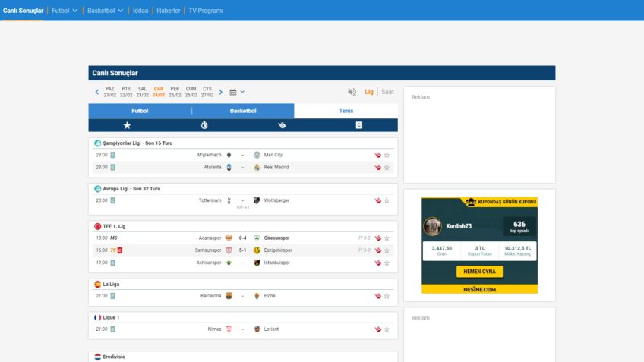The width and height of the screenshot is (644, 362).
Task: Open calendar date picker icon
Action: (233, 92)
